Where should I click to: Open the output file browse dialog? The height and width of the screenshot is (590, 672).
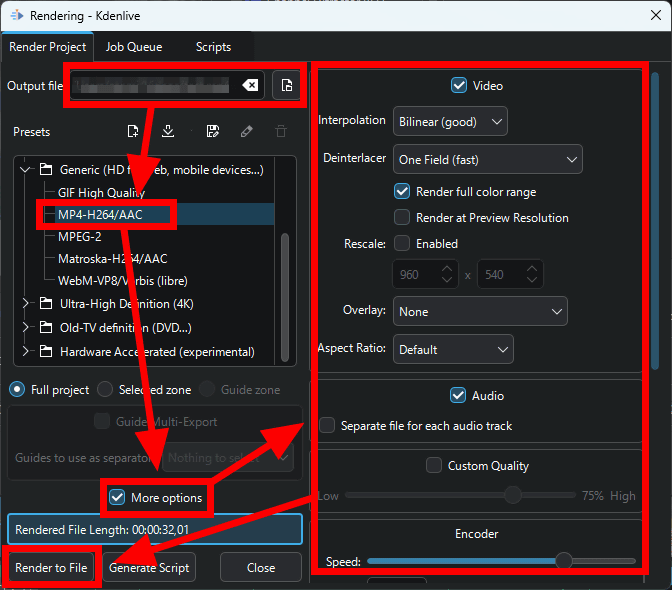[x=287, y=86]
